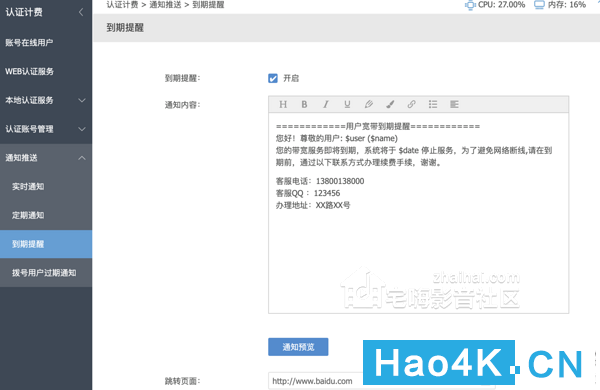This screenshot has height=390, width=600.
Task: Select the pencil text color tool
Action: pos(368,104)
